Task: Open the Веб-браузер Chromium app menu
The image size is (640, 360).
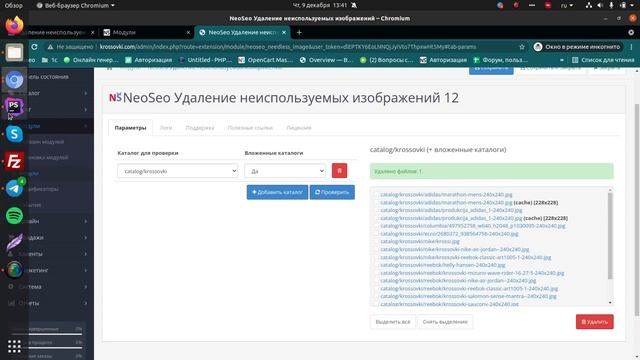Action: tap(76, 5)
